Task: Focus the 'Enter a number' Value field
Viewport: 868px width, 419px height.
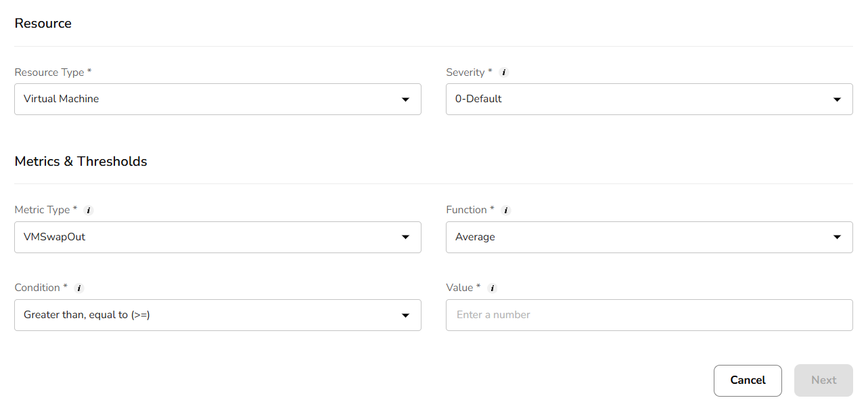Action: coord(649,315)
